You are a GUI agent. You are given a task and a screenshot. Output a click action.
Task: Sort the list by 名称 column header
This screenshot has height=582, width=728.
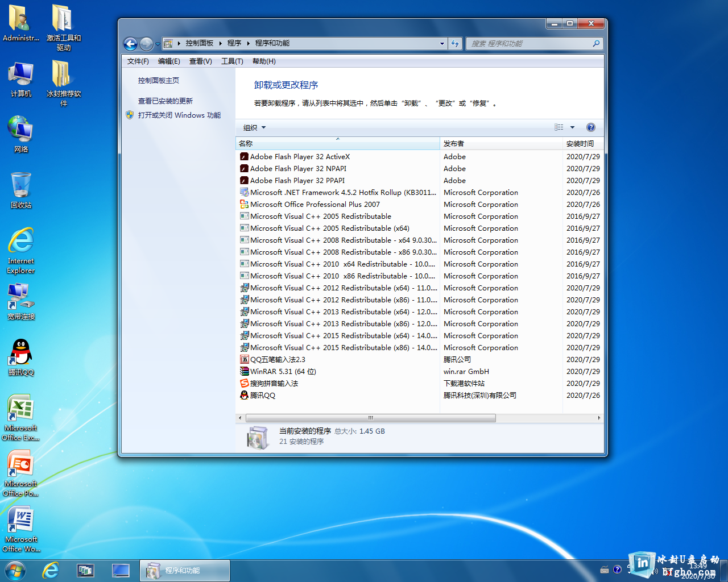click(x=338, y=143)
